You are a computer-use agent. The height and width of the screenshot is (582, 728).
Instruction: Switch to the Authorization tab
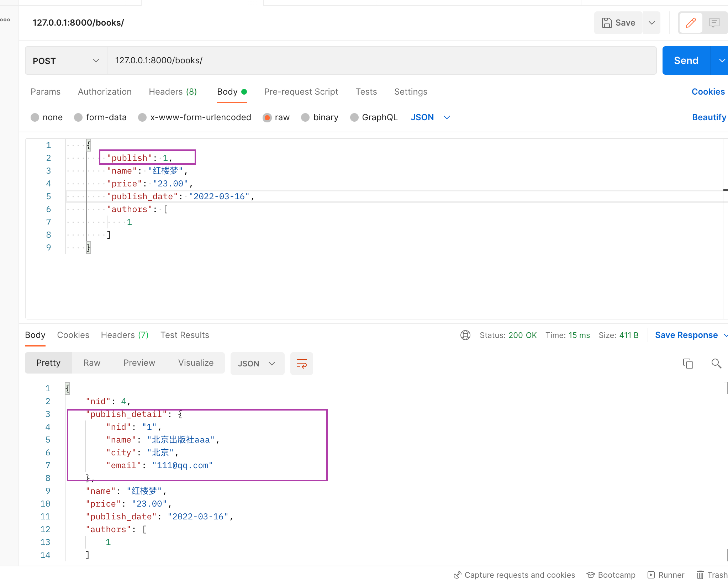[x=105, y=92]
